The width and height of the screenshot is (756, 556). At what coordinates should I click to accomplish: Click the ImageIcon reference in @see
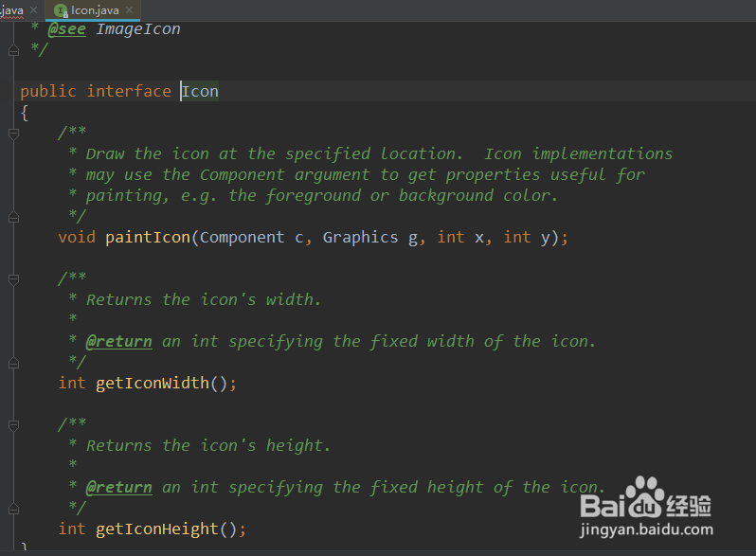(x=137, y=28)
